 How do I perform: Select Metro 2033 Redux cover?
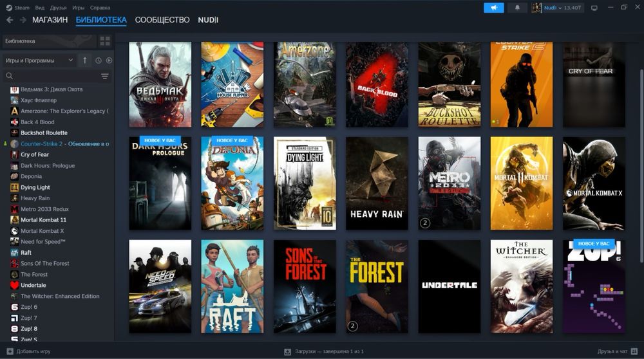450,183
